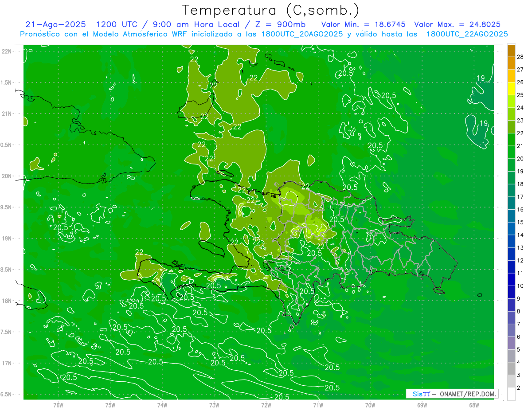Click the '25' value on the color scale
This screenshot has width=532, height=411.
pos(520,95)
